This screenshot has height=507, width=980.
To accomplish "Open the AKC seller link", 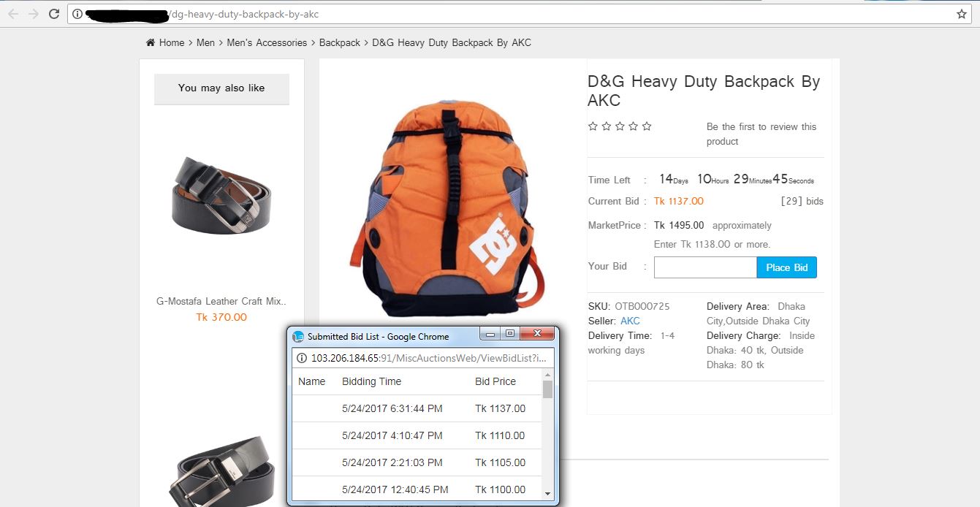I will 630,321.
